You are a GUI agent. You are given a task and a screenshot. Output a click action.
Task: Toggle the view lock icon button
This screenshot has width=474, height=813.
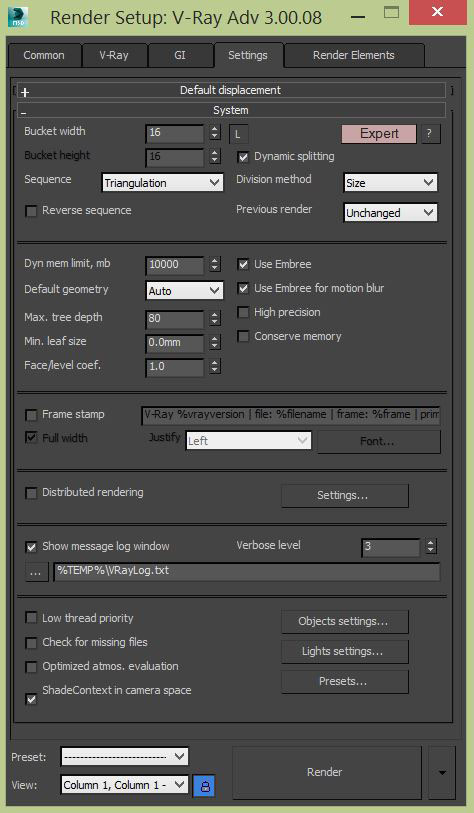(x=205, y=786)
